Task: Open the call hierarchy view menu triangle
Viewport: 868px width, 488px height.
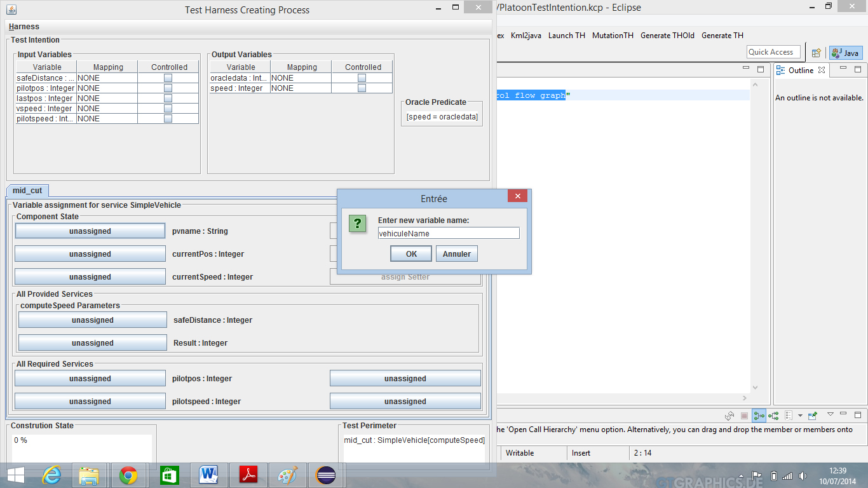Action: pyautogui.click(x=831, y=414)
